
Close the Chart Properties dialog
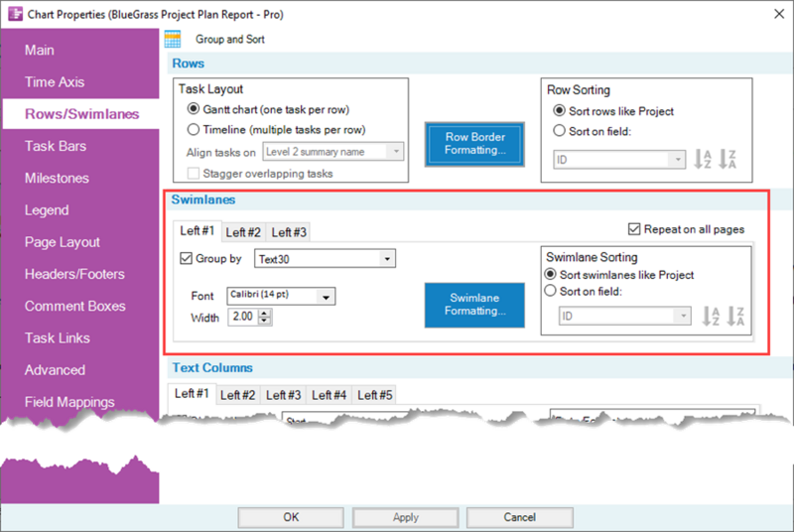[779, 14]
